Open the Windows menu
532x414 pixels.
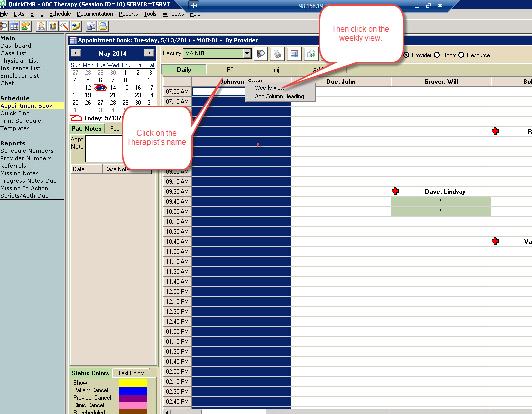click(x=173, y=14)
